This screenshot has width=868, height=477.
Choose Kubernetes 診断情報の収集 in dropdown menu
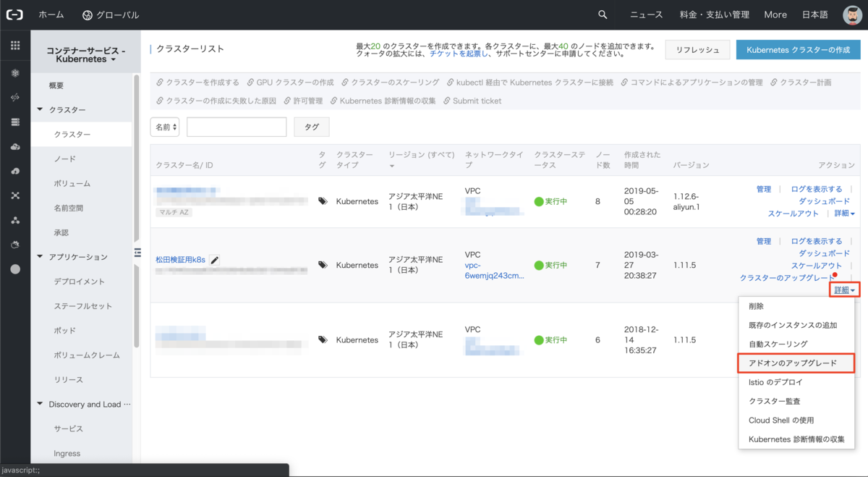(796, 439)
